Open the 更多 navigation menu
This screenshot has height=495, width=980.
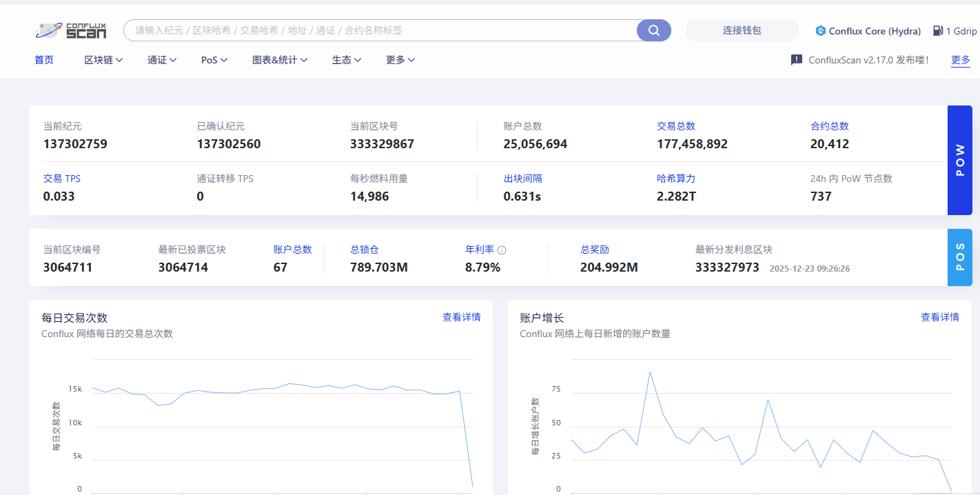pos(400,60)
